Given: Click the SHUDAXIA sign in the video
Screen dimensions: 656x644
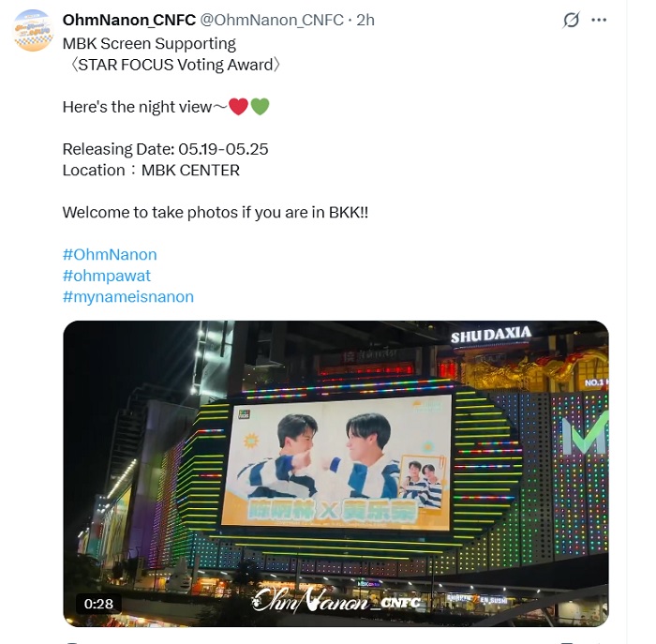Looking at the screenshot, I should click(x=491, y=335).
